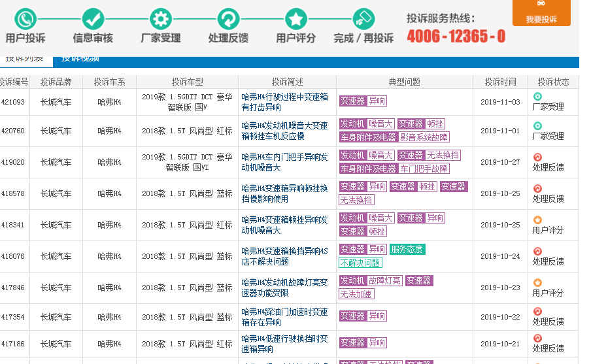The width and height of the screenshot is (589, 364).
Task: Click the 投诉车型 column header
Action: click(187, 82)
